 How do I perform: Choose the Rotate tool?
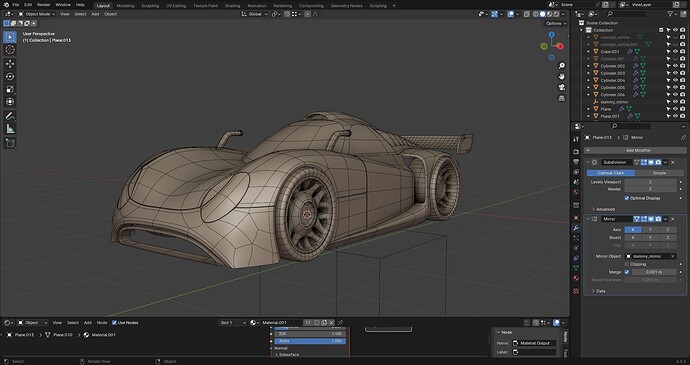[10, 77]
